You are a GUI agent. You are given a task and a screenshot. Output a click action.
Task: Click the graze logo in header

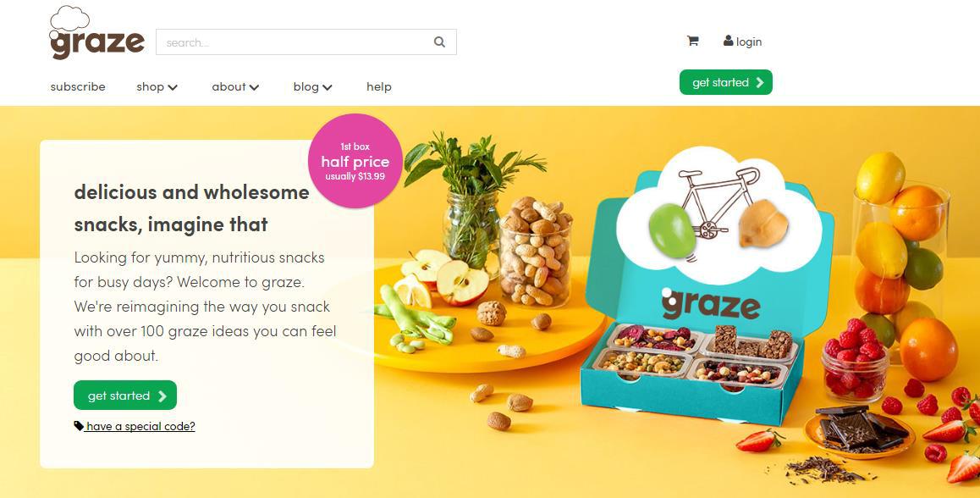[x=96, y=33]
